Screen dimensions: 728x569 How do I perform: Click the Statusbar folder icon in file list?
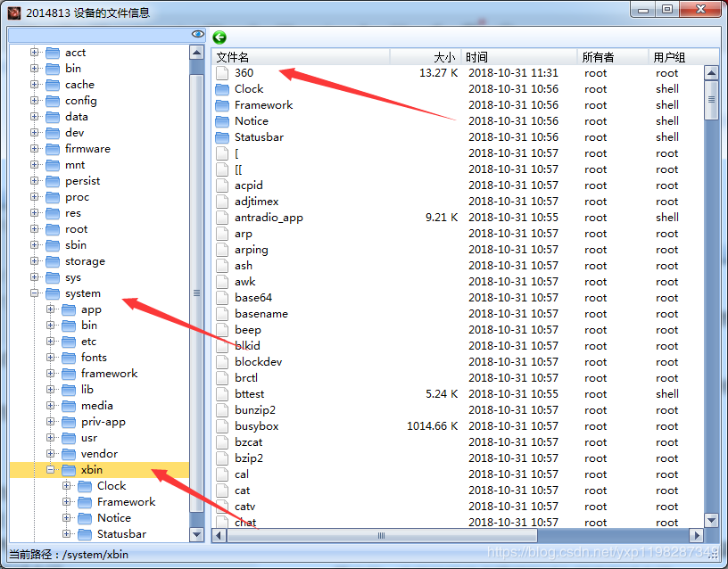click(222, 137)
